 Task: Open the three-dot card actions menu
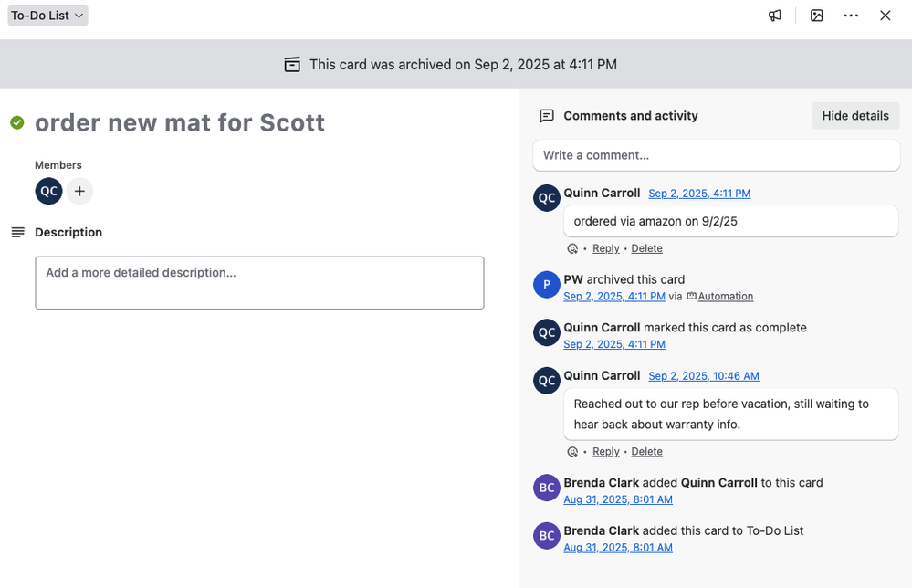[851, 16]
